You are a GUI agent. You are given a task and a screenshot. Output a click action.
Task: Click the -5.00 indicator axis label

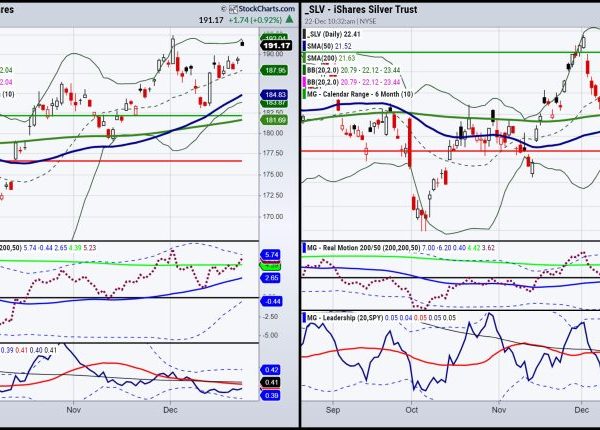[x=270, y=335]
